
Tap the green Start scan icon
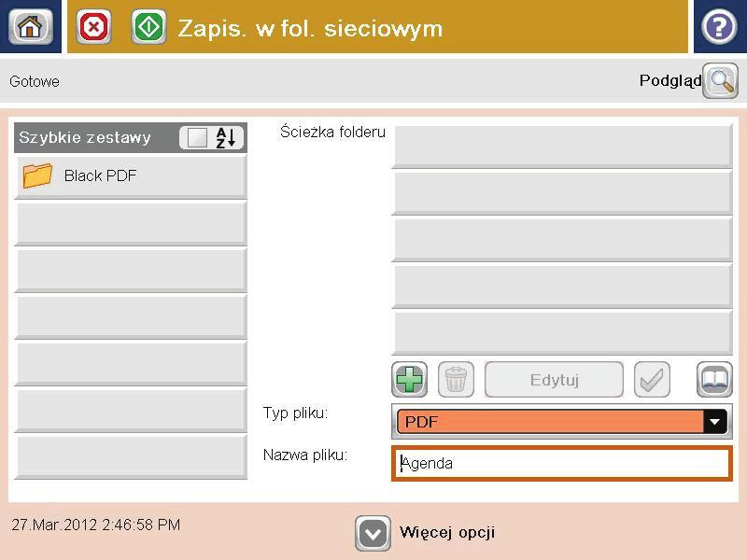[148, 27]
